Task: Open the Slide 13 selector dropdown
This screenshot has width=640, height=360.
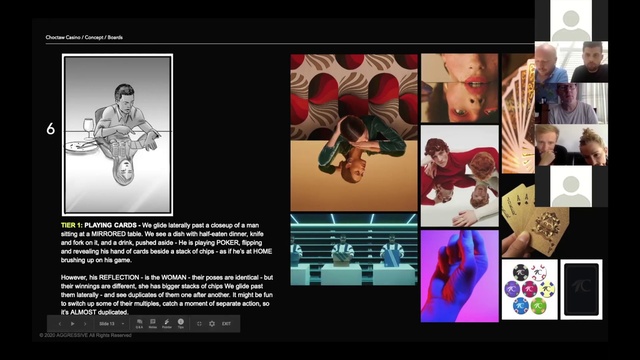Action: 111,324
